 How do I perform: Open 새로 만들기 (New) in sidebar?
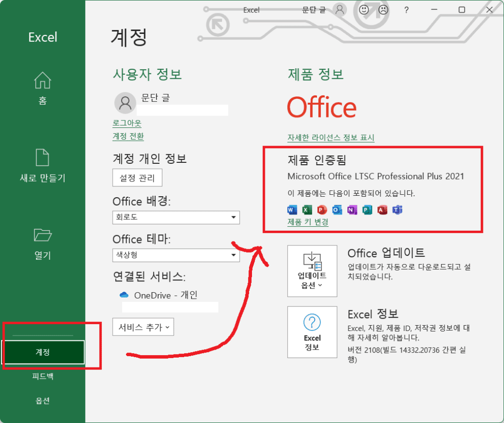pyautogui.click(x=42, y=166)
